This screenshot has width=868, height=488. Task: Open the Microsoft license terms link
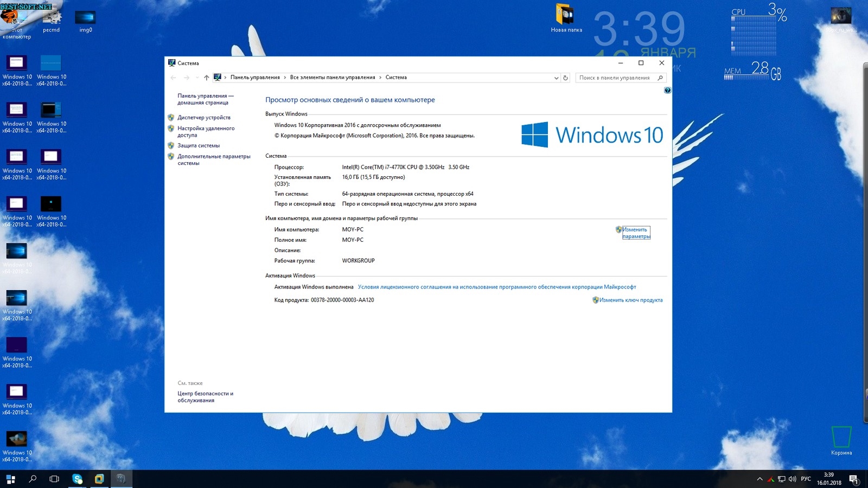coord(497,287)
